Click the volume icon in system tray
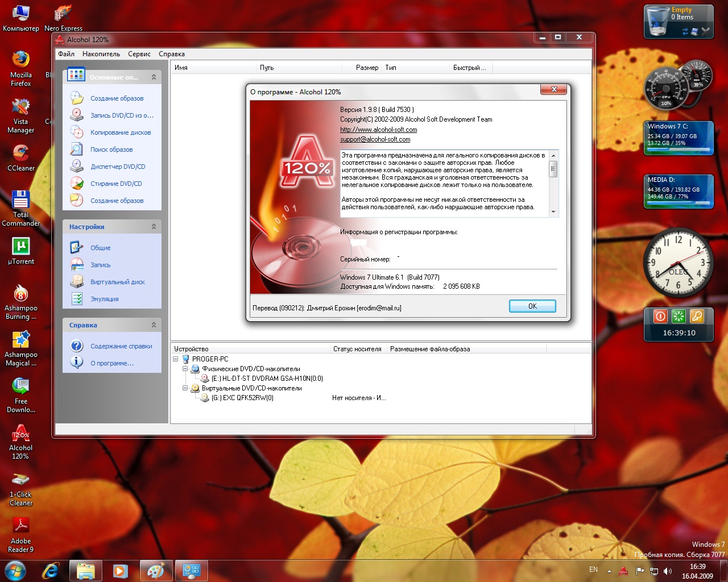Image resolution: width=728 pixels, height=582 pixels. (x=668, y=571)
